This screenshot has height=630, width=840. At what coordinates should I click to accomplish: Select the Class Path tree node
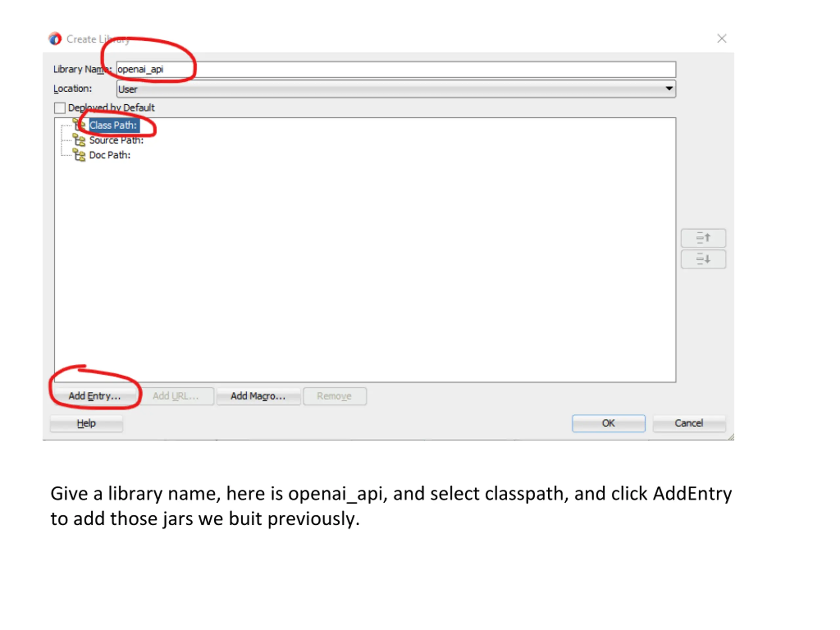[113, 125]
